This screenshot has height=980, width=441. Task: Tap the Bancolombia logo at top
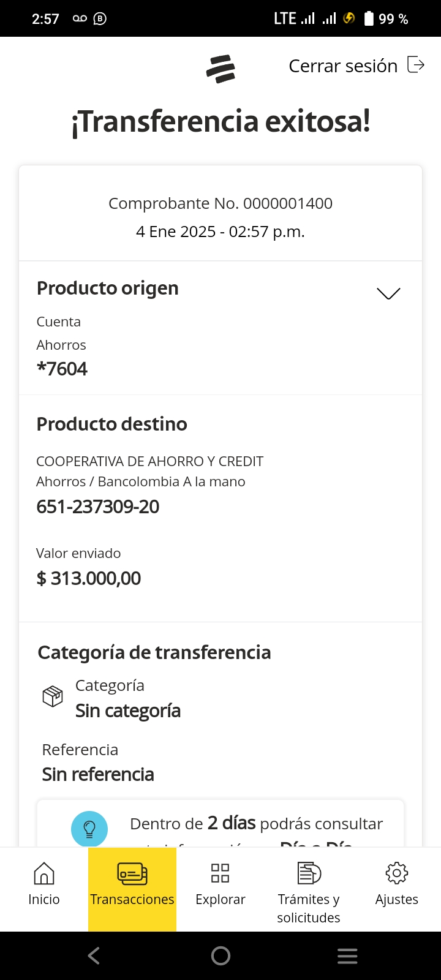(x=221, y=69)
